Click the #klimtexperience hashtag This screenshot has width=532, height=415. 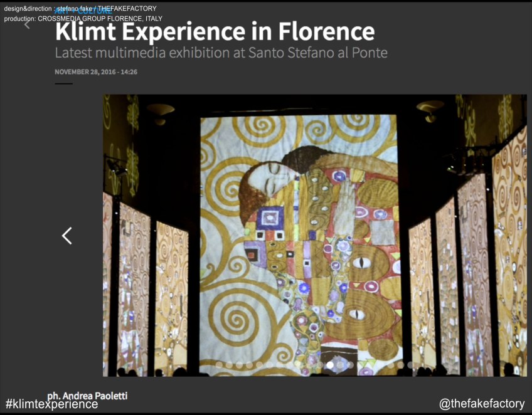coord(51,404)
